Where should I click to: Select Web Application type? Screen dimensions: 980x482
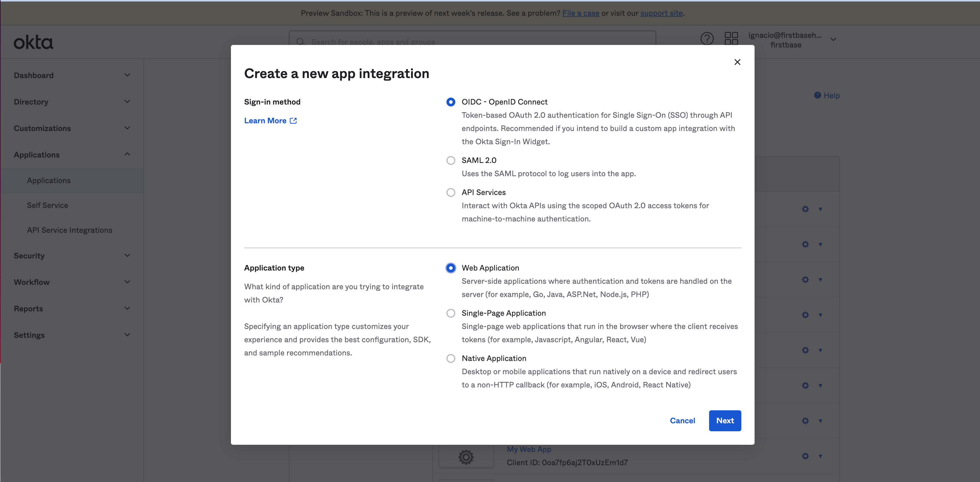click(450, 268)
